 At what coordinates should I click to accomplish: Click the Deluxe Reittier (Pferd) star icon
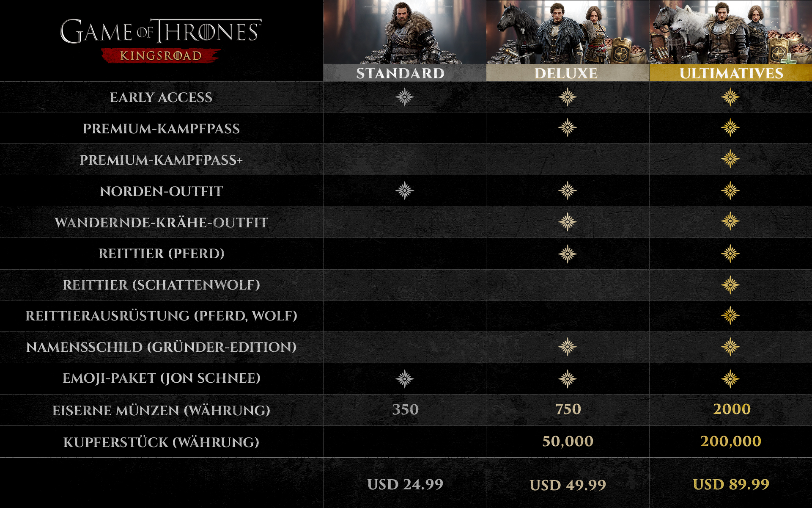click(567, 254)
